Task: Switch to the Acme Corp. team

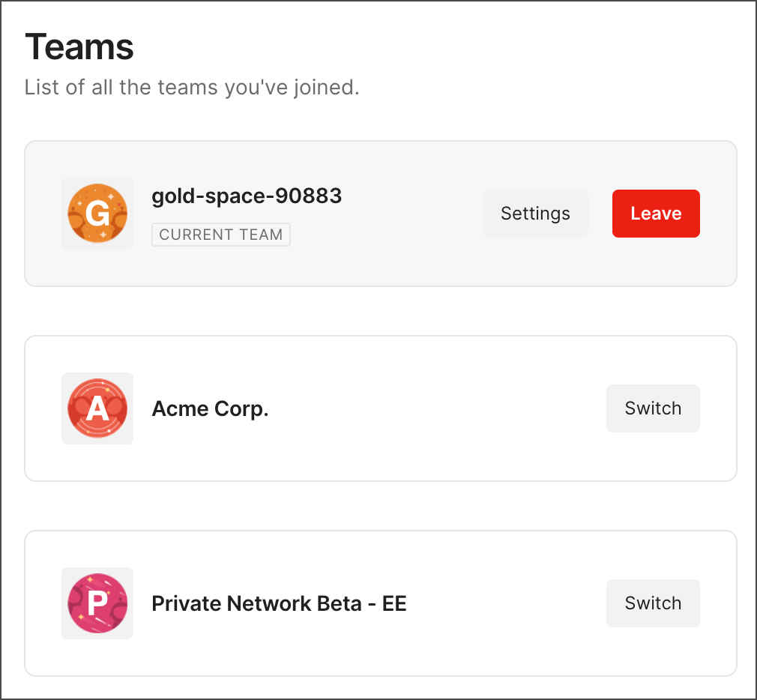Action: pos(653,408)
